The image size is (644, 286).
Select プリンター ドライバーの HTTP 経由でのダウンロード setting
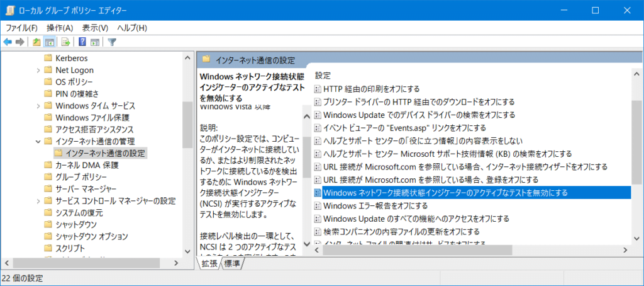pos(419,101)
